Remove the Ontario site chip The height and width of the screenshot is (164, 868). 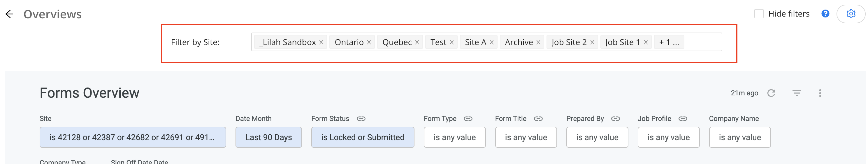369,42
